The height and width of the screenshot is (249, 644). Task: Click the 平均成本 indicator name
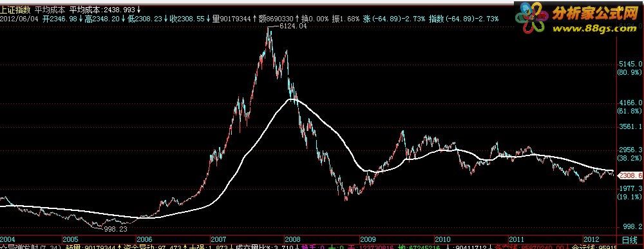click(x=50, y=9)
